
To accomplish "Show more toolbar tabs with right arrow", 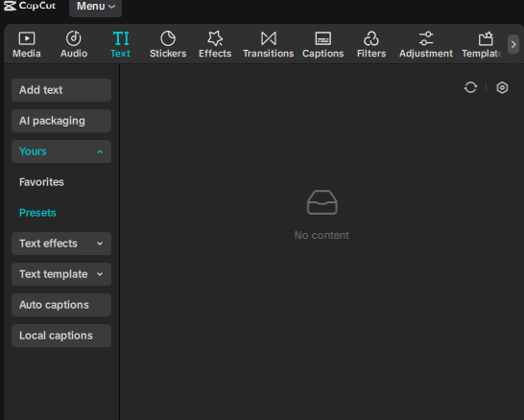I will click(x=513, y=44).
